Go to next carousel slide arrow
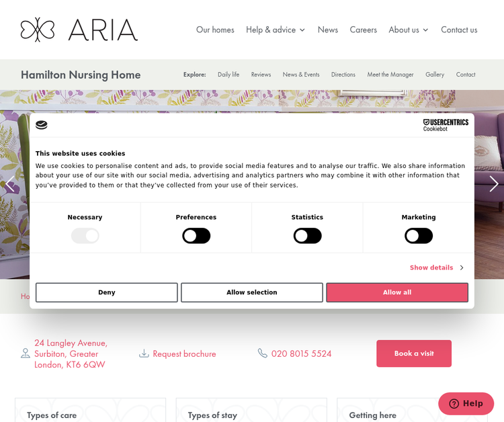 tap(493, 183)
